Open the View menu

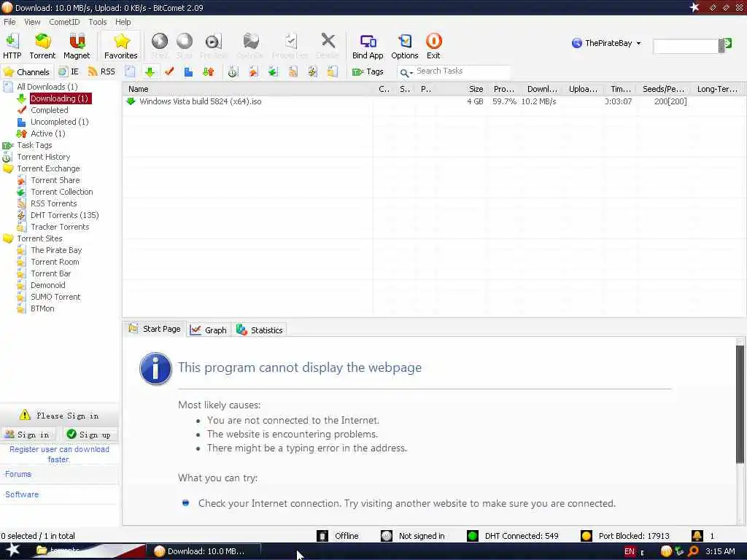[32, 22]
